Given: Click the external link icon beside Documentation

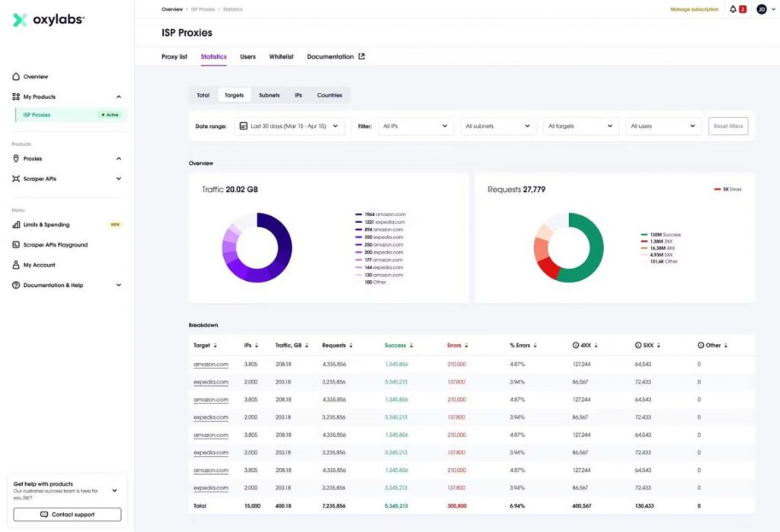Looking at the screenshot, I should click(362, 56).
